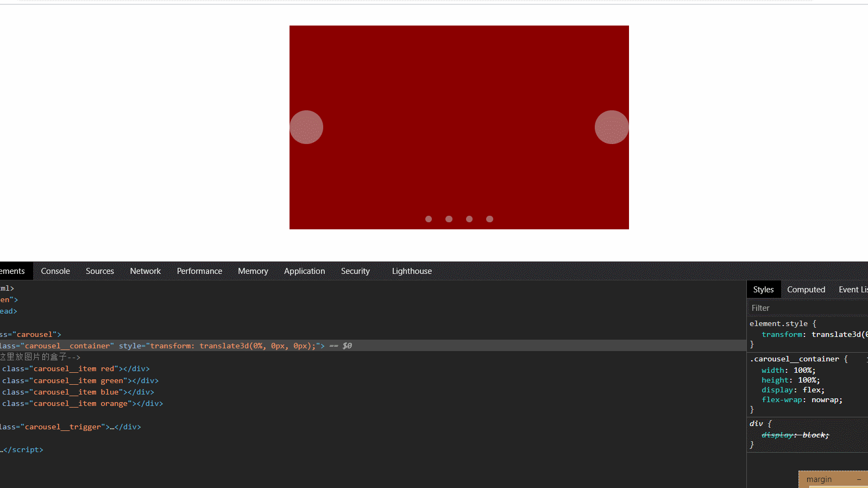868x488 pixels.
Task: Open the Memory tab
Action: point(253,271)
